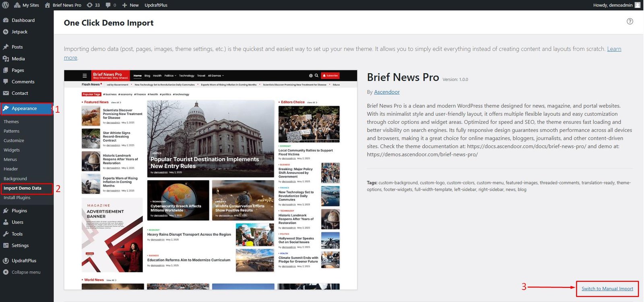Open All Demos dropdown in preview navigation
644x302 pixels.
(x=216, y=76)
